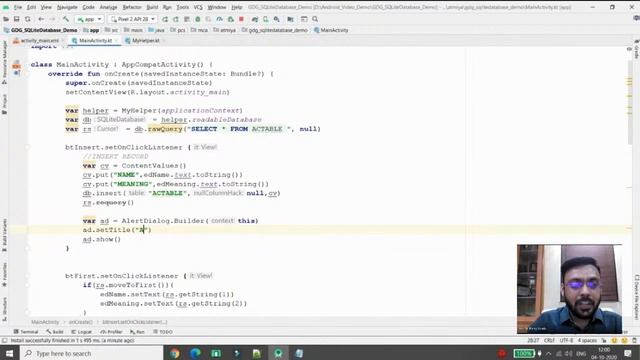Open the Pixel 2 API 28 device dropdown
Viewport: 640px width, 360px height.
click(133, 19)
